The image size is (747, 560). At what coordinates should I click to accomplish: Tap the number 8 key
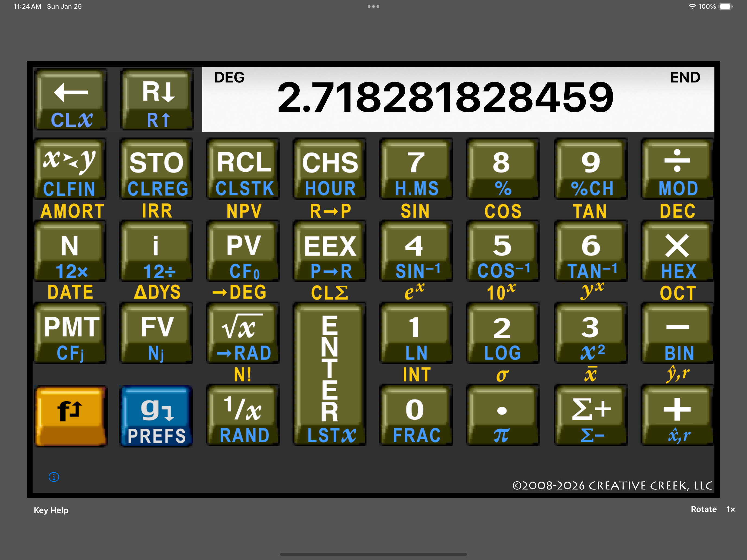(503, 169)
